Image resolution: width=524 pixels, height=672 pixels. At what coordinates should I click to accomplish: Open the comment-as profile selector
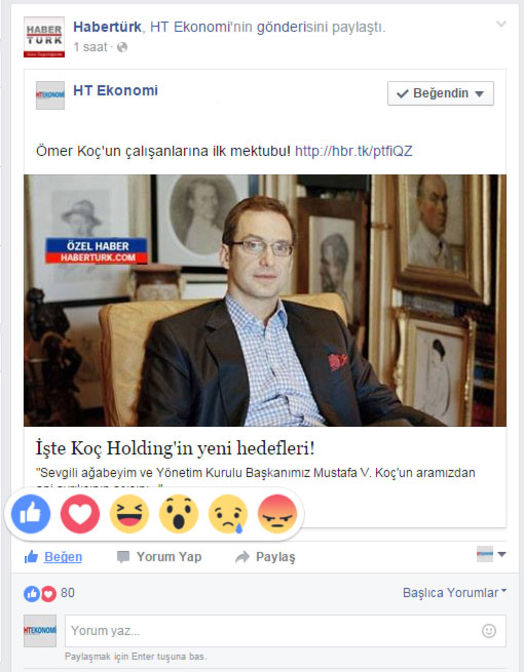491,554
